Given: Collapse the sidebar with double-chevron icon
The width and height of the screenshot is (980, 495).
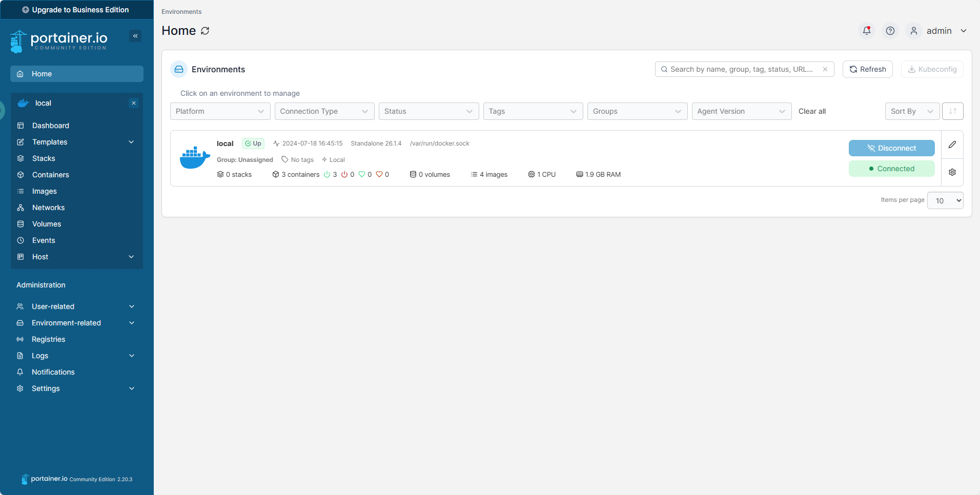Looking at the screenshot, I should [x=135, y=36].
